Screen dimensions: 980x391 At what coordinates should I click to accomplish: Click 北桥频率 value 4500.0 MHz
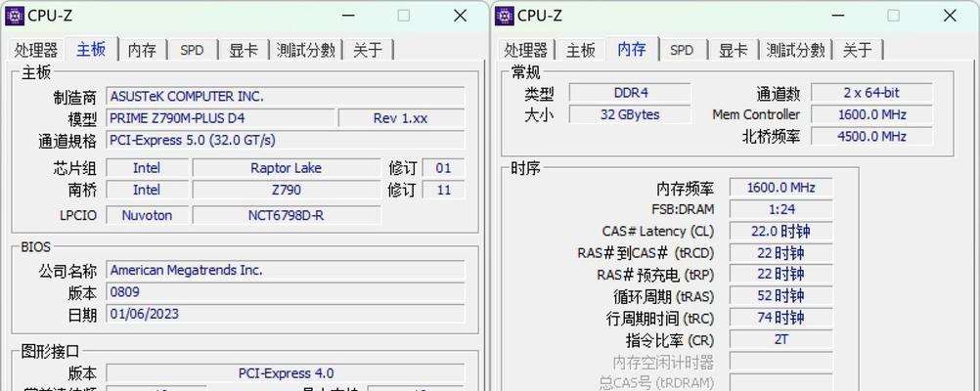(x=871, y=136)
